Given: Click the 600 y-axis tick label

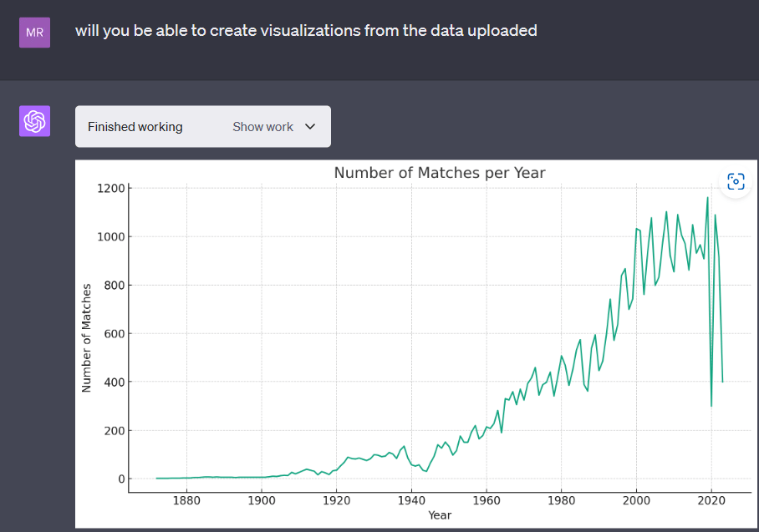Looking at the screenshot, I should [x=115, y=334].
